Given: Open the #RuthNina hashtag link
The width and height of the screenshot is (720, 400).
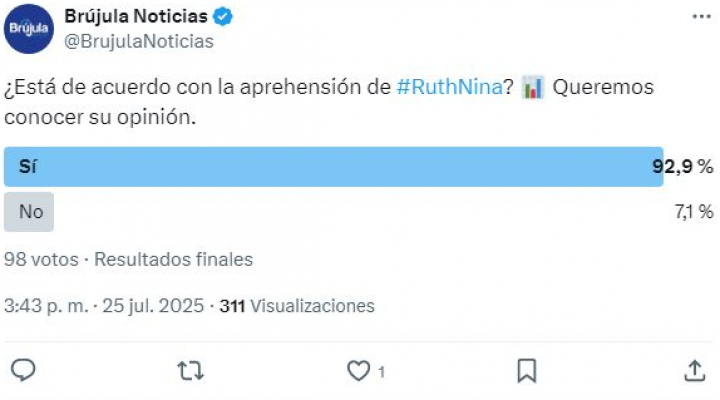Looking at the screenshot, I should (x=450, y=87).
